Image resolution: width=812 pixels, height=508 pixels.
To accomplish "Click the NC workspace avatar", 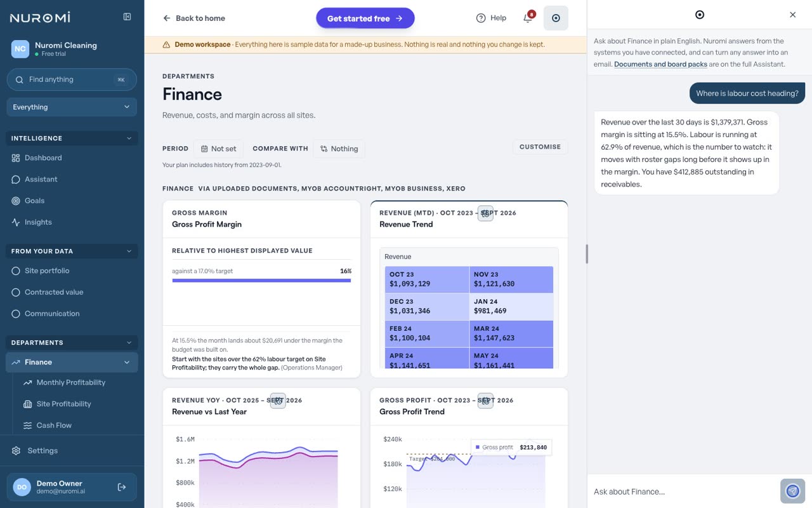I will coord(20,49).
